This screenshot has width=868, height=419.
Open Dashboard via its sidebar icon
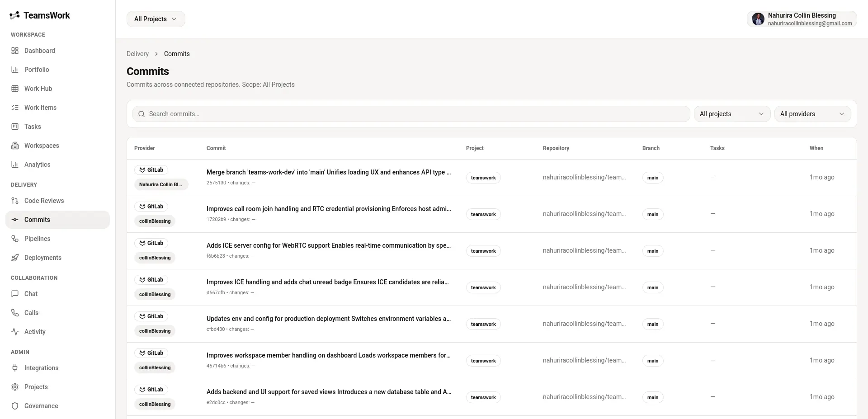pos(15,51)
